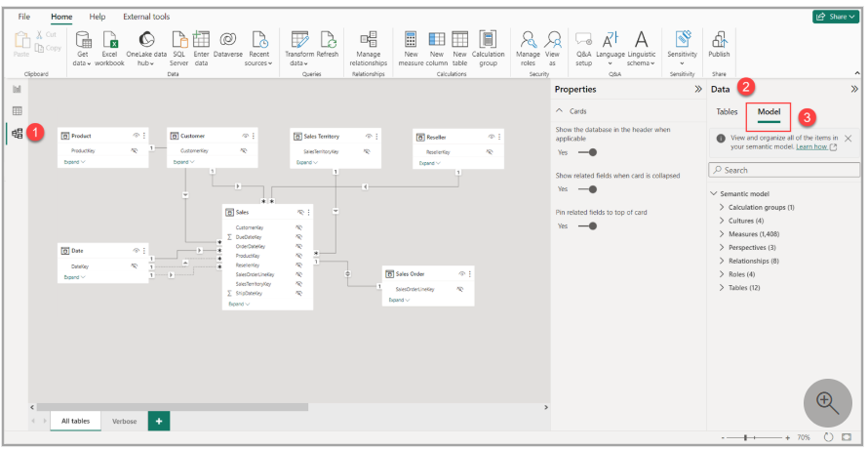Toggle visibility of the Date table card
This screenshot has height=449, width=868.
coord(136,251)
